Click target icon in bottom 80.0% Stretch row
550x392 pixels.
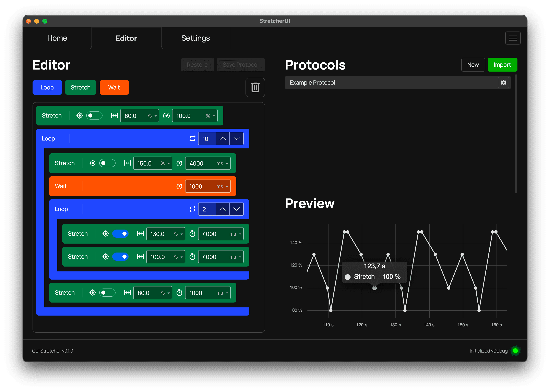click(93, 293)
